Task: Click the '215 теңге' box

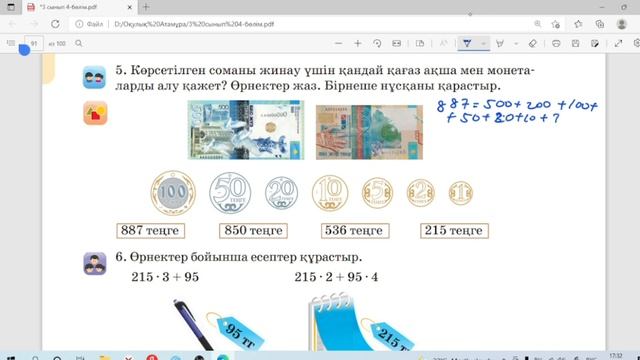Action: tap(454, 231)
